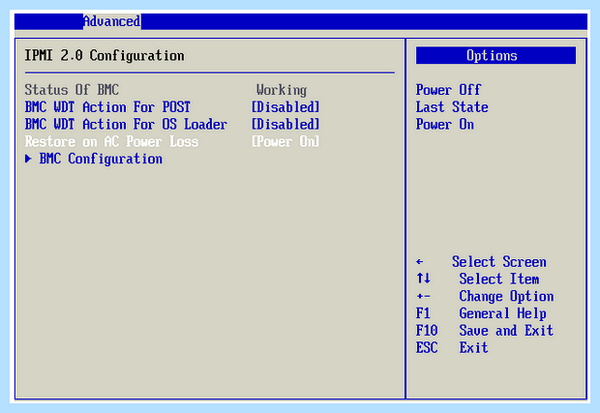Click the BMC Configuration arrow marker
Viewport: 600px width, 413px height.
pos(28,158)
